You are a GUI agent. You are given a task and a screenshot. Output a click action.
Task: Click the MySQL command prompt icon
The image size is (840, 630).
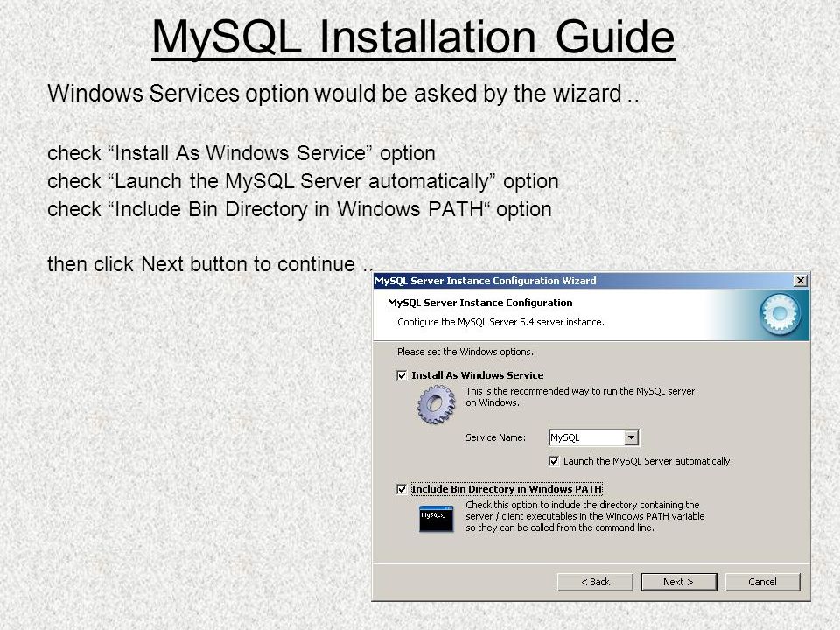tap(436, 519)
